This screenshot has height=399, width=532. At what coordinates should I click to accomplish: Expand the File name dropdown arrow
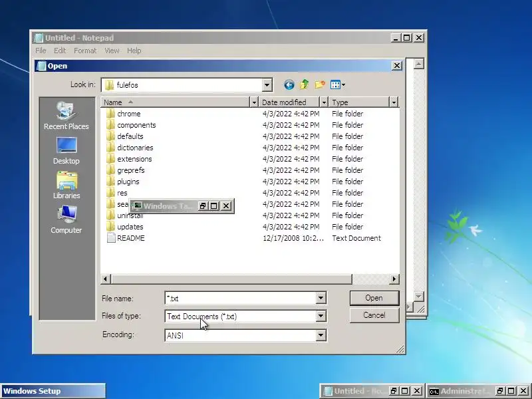321,298
